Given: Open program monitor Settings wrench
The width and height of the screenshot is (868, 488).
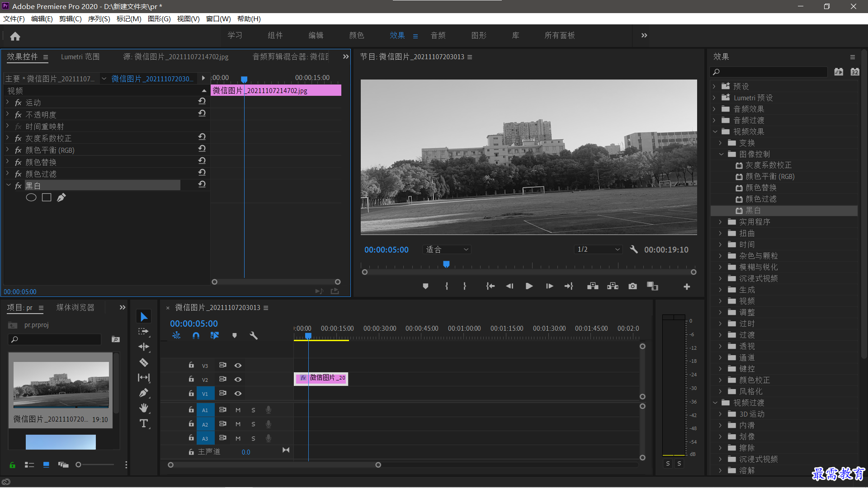Looking at the screenshot, I should [633, 249].
